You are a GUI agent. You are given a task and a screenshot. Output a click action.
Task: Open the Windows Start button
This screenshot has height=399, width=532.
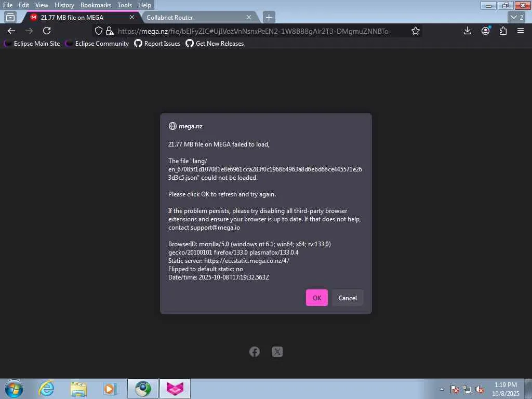[14, 389]
